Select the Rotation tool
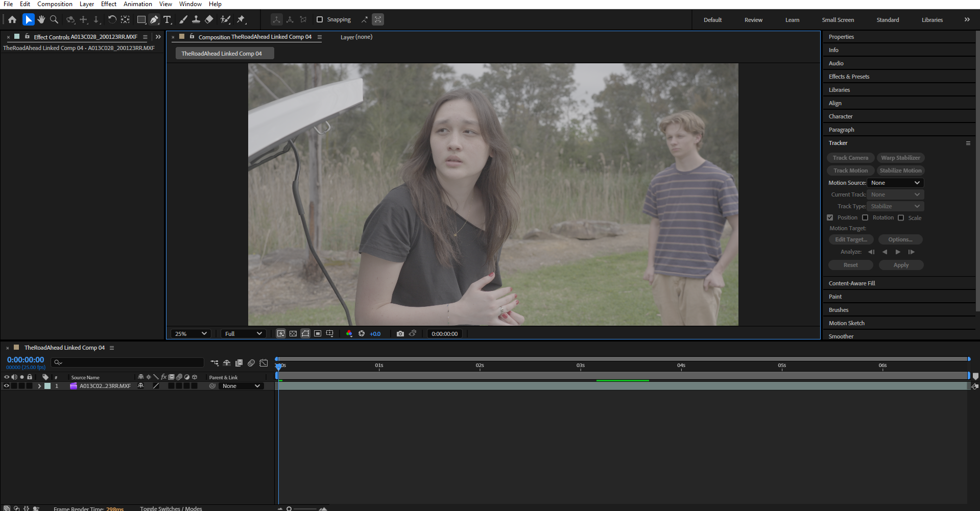This screenshot has width=980, height=511. [112, 19]
